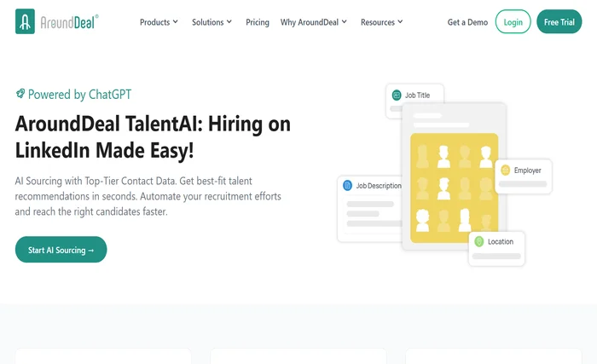Click the 'Job Title' label text
This screenshot has width=597, height=364.
(x=417, y=95)
